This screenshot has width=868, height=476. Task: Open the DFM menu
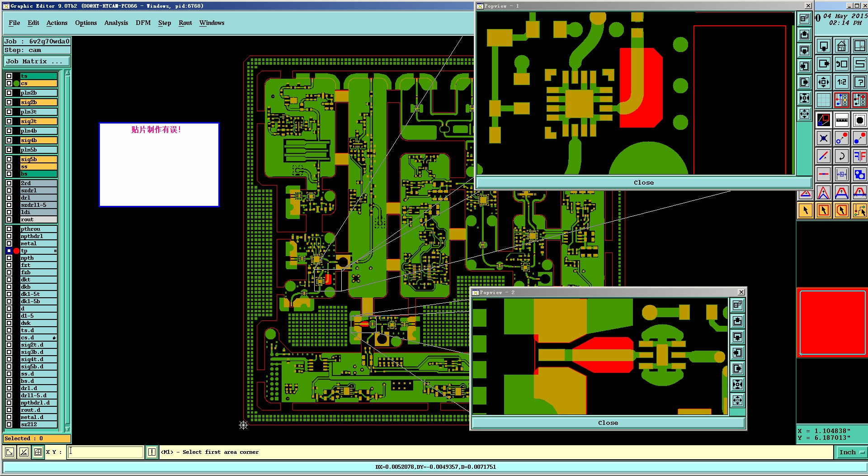click(x=143, y=23)
